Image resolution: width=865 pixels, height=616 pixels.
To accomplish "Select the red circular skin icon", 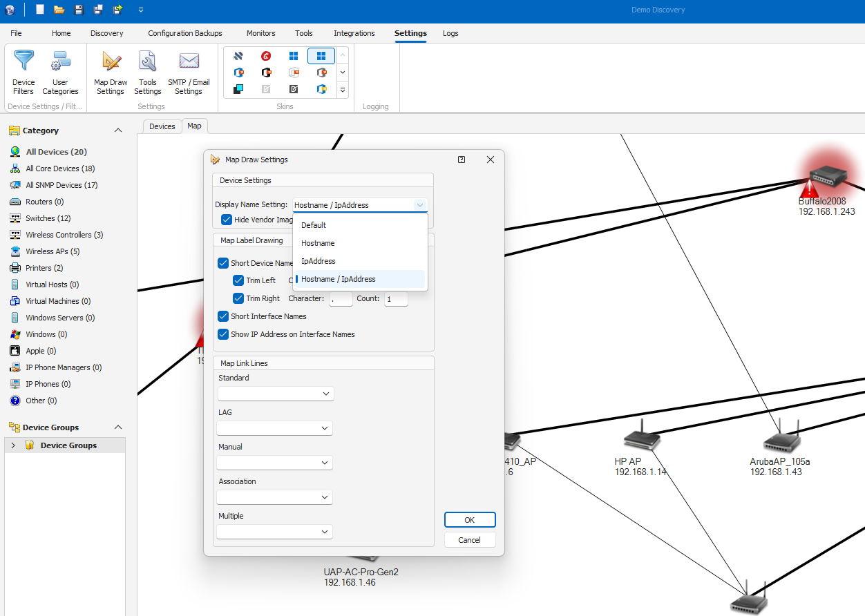I will click(x=266, y=56).
